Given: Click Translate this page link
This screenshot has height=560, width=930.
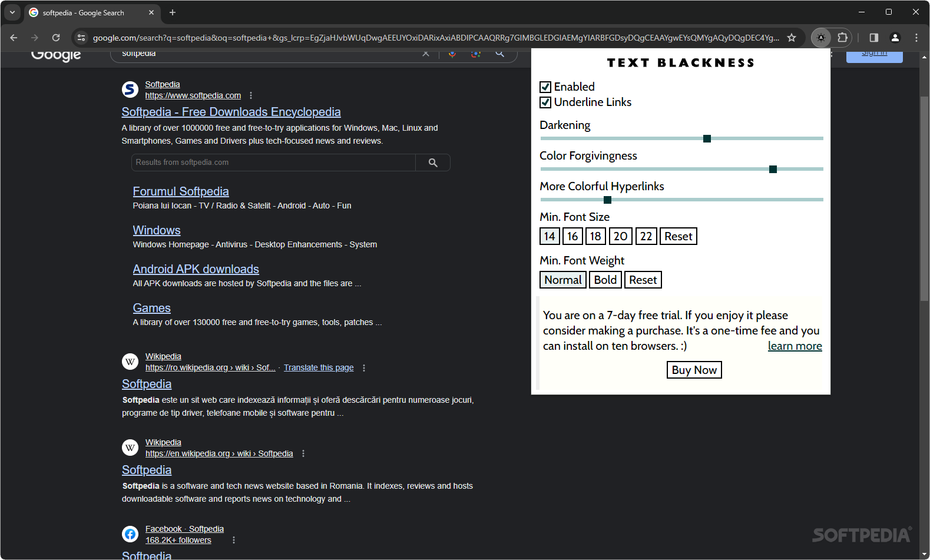Looking at the screenshot, I should pos(319,368).
